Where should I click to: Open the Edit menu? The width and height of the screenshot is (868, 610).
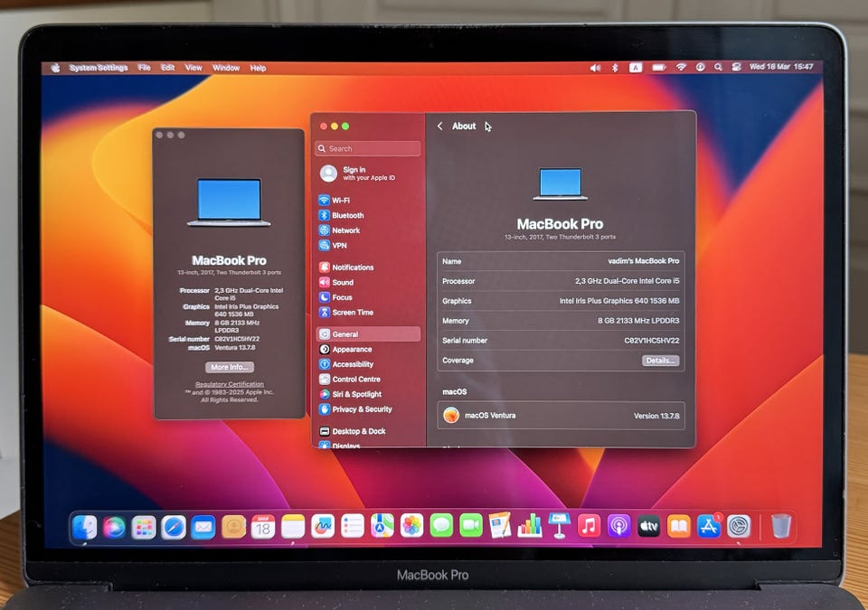pyautogui.click(x=168, y=68)
